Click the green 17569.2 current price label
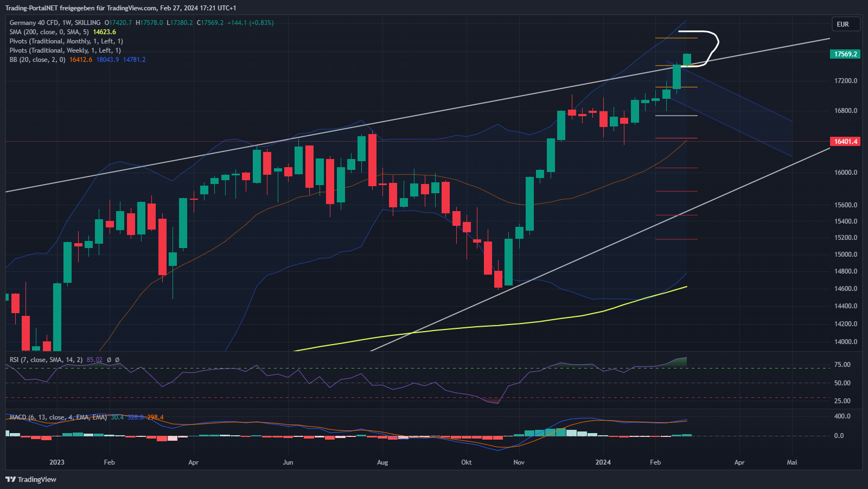868x489 pixels. (x=845, y=54)
